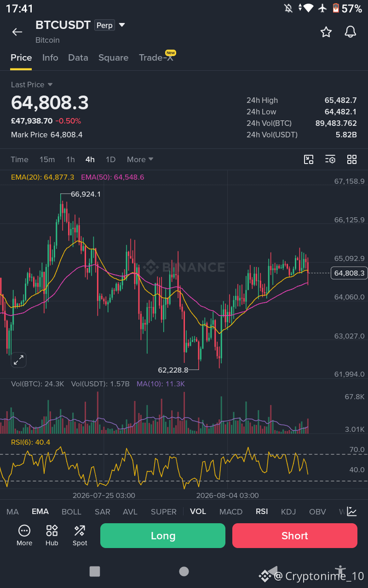
Task: Toggle the KDJ sub-indicator
Action: click(x=288, y=512)
